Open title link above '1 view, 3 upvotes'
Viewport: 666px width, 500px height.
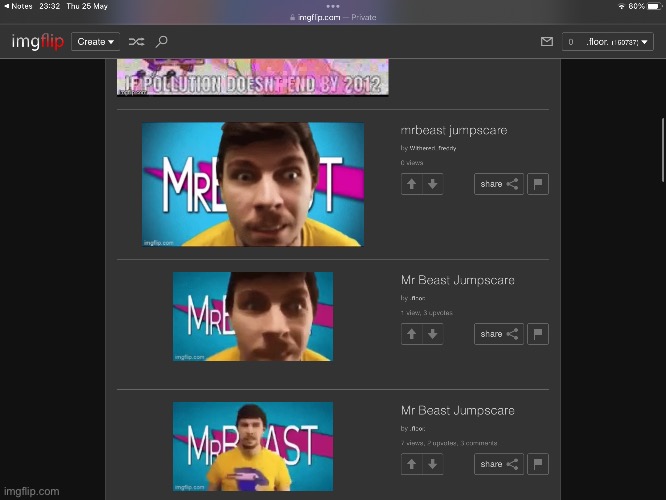pos(457,280)
